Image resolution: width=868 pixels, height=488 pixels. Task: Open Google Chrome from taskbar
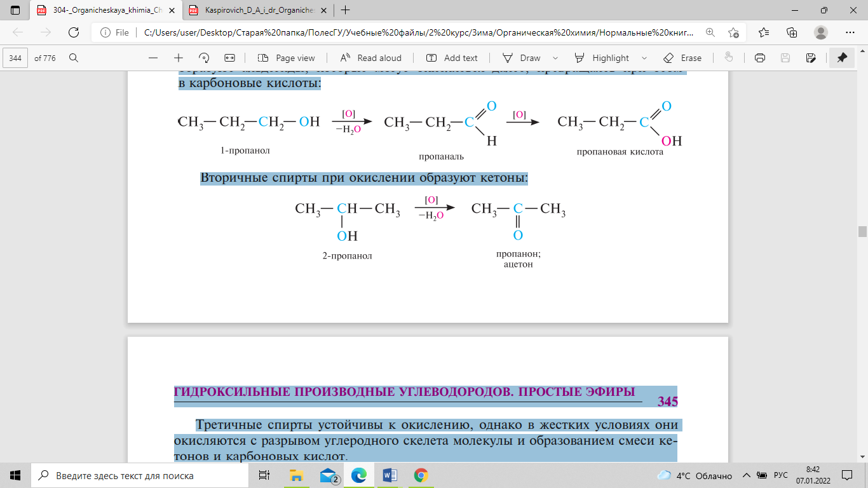(421, 475)
